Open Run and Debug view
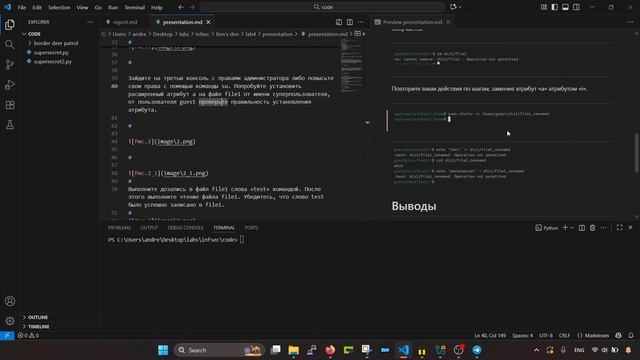 (10, 84)
